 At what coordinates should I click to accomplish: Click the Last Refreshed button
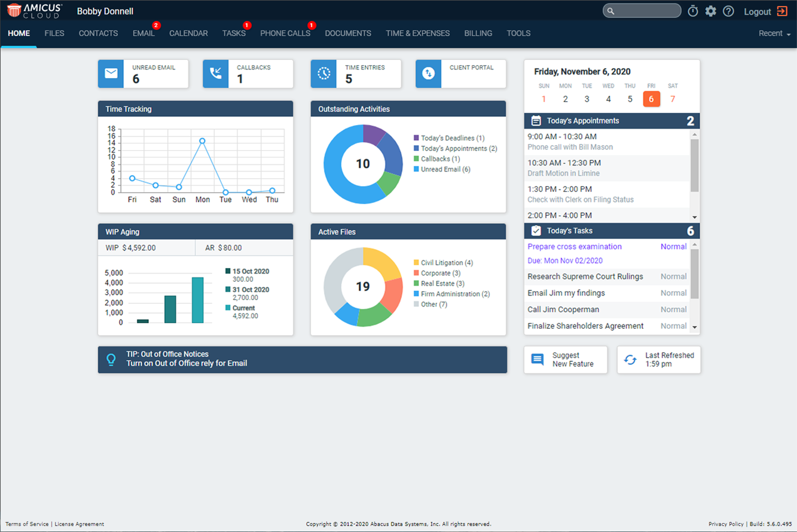pos(659,360)
